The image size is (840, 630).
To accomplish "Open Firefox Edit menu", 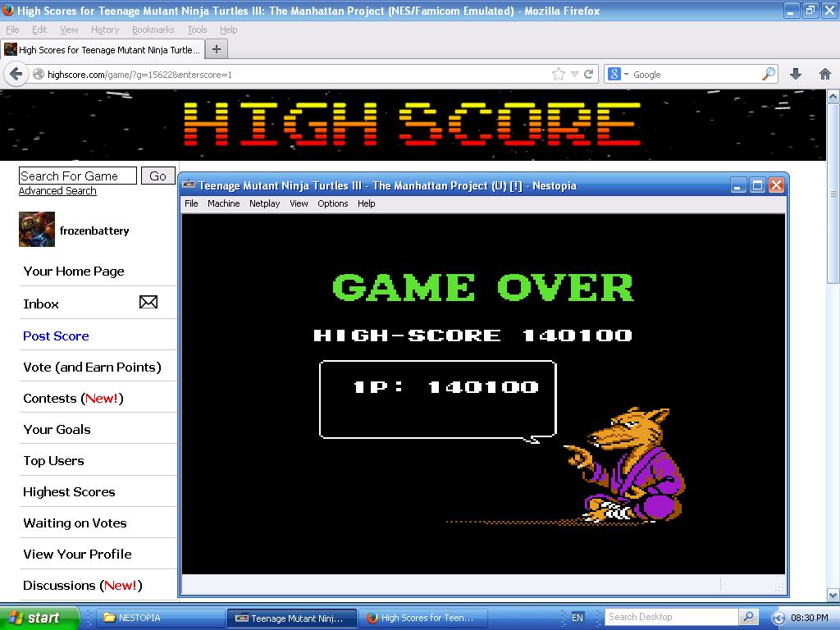I will tap(39, 30).
